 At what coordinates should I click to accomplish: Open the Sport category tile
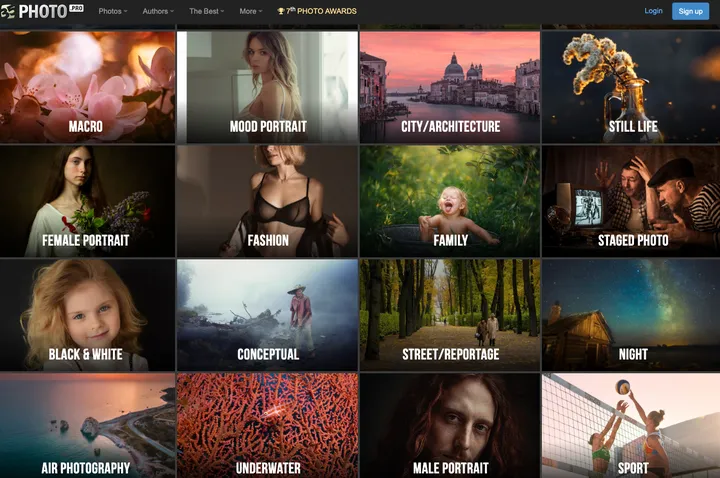click(631, 426)
